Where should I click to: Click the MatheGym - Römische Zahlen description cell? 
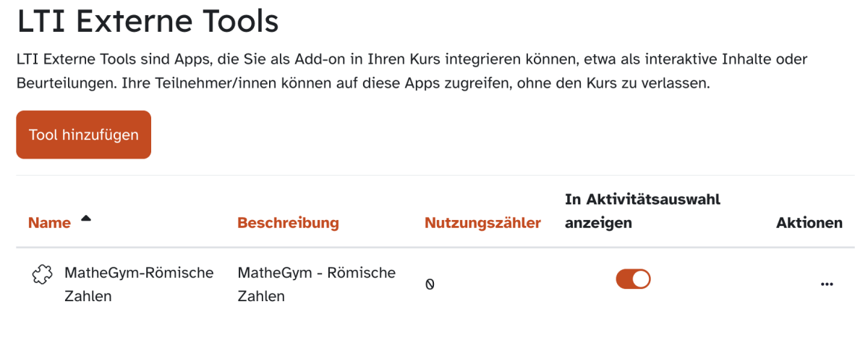[x=316, y=273]
